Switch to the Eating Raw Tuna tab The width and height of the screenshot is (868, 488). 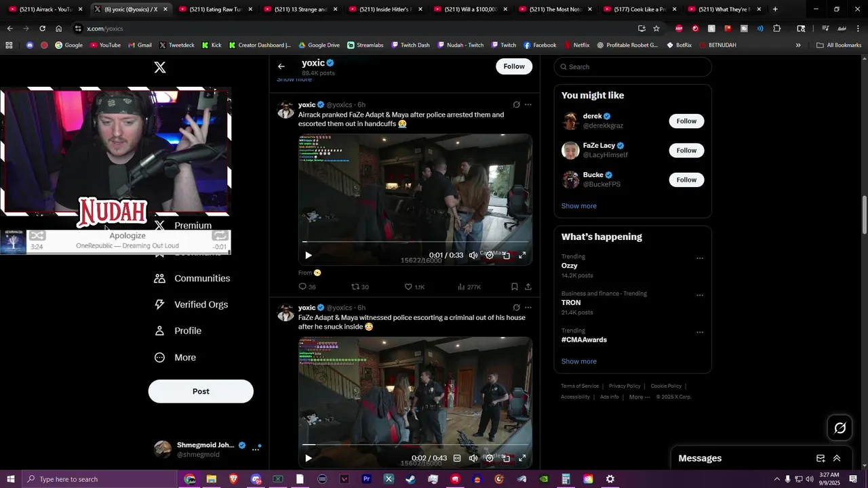point(216,9)
